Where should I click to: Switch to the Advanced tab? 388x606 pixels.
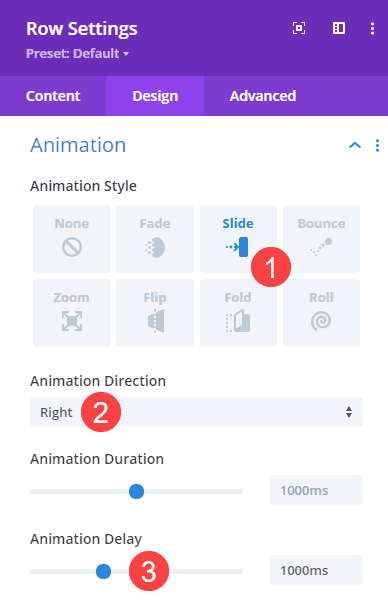coord(263,96)
